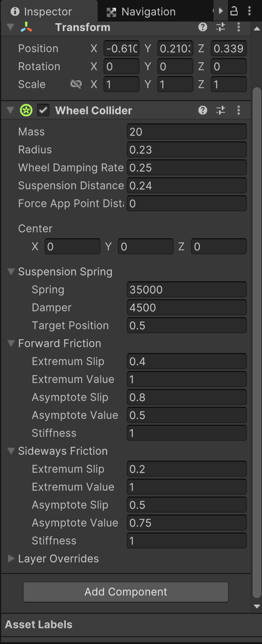Toggle constrained proportions for Scale

click(x=76, y=84)
